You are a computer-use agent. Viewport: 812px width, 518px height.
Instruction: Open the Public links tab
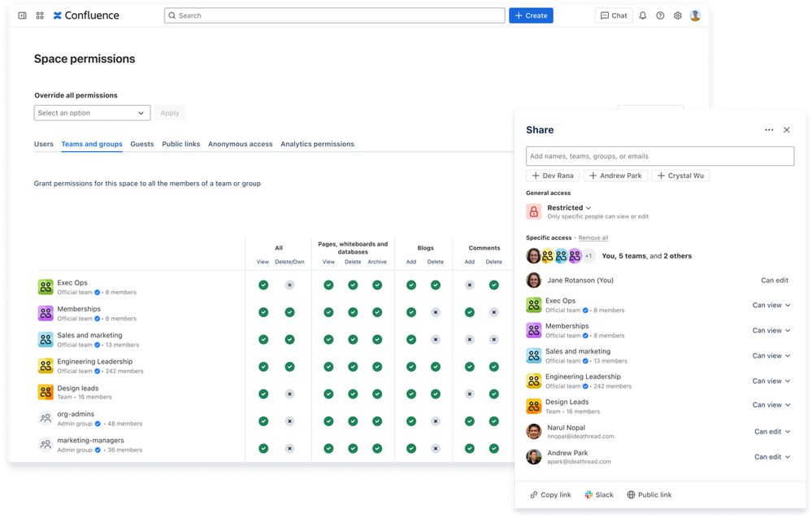[180, 144]
